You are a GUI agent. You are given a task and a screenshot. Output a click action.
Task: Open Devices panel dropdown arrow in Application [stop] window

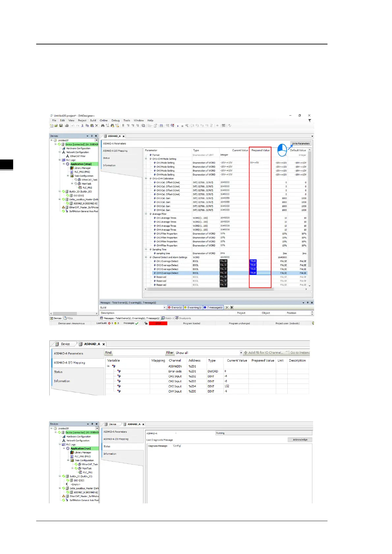tap(88, 136)
